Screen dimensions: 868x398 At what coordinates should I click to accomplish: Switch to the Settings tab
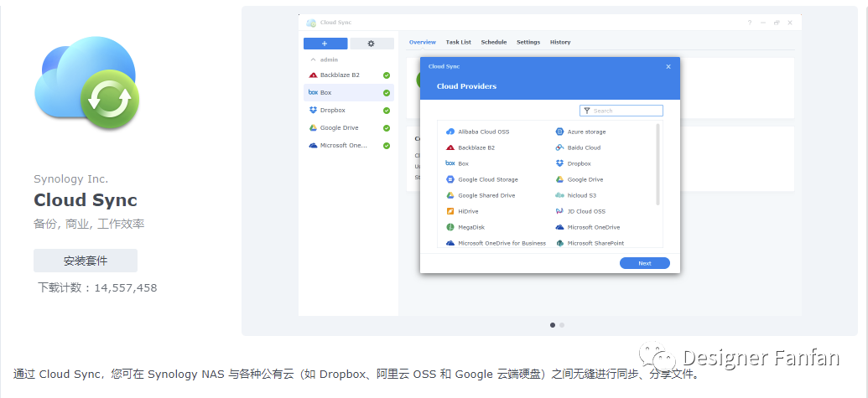click(528, 42)
